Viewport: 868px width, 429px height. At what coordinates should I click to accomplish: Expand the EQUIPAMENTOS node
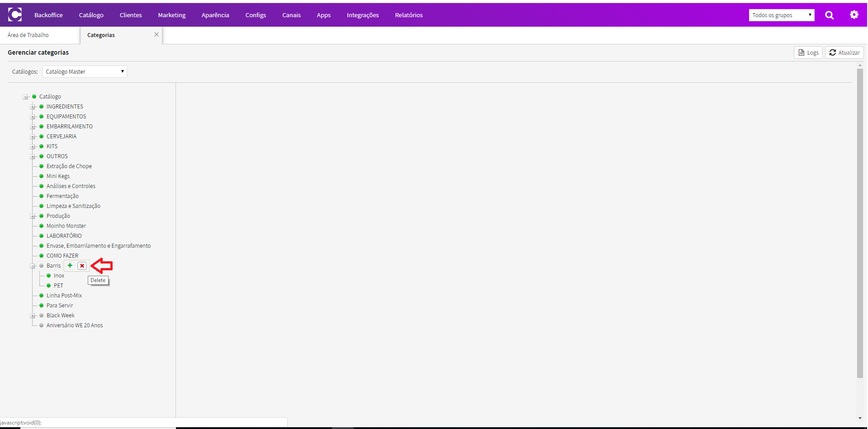pos(33,117)
